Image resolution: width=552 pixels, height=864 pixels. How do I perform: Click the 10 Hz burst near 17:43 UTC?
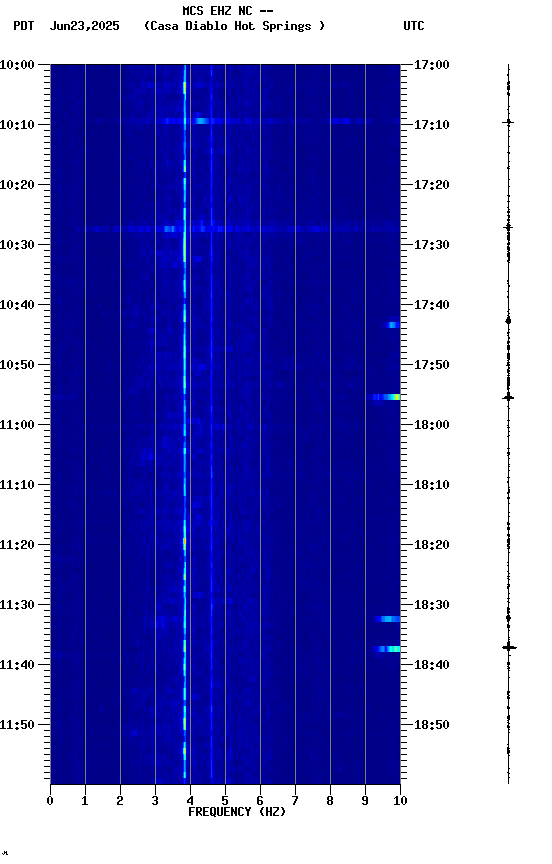393,325
